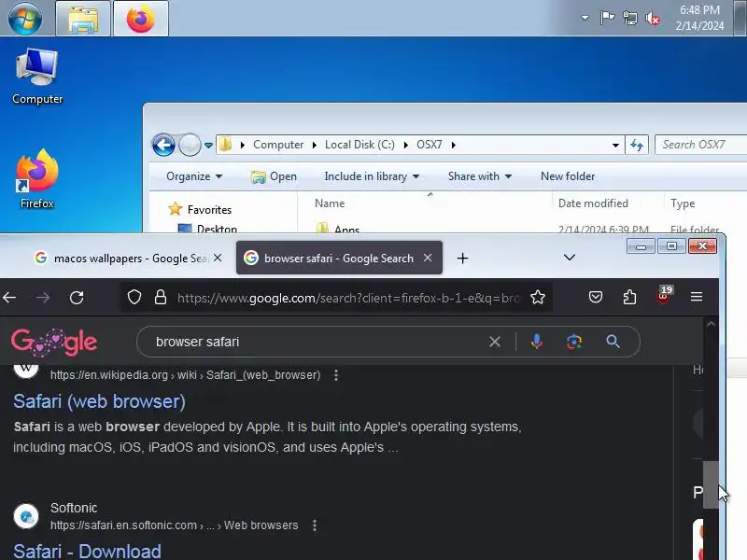
Task: Open Action Center flag icon
Action: tap(607, 18)
